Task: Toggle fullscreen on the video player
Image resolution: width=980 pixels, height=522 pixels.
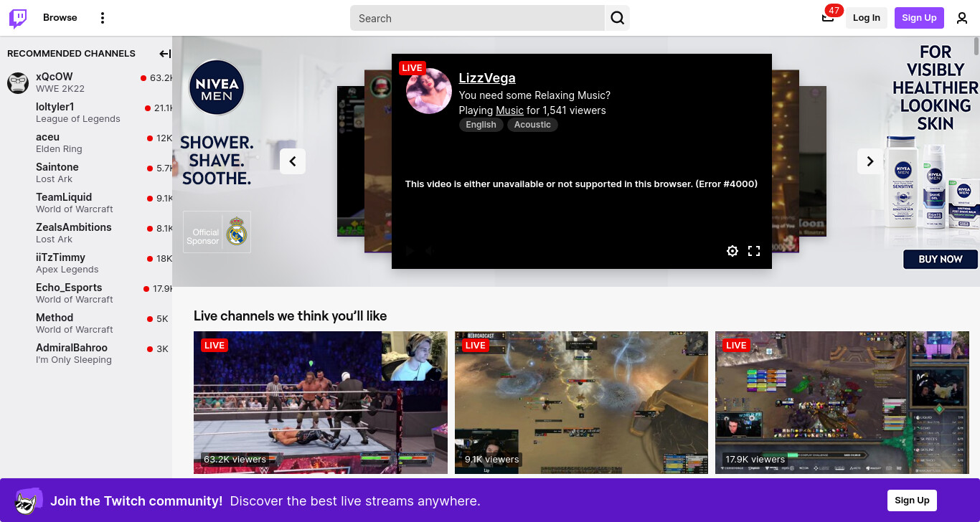Action: [754, 251]
